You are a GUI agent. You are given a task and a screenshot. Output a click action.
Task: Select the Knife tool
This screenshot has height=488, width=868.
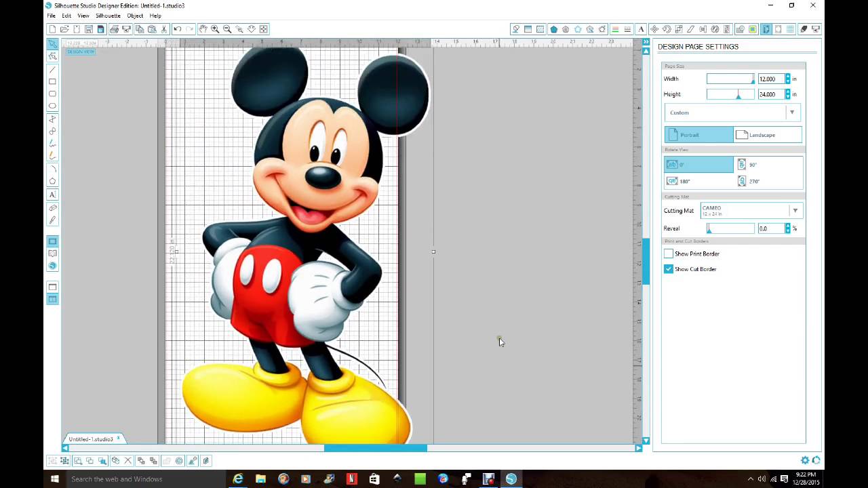[x=52, y=220]
